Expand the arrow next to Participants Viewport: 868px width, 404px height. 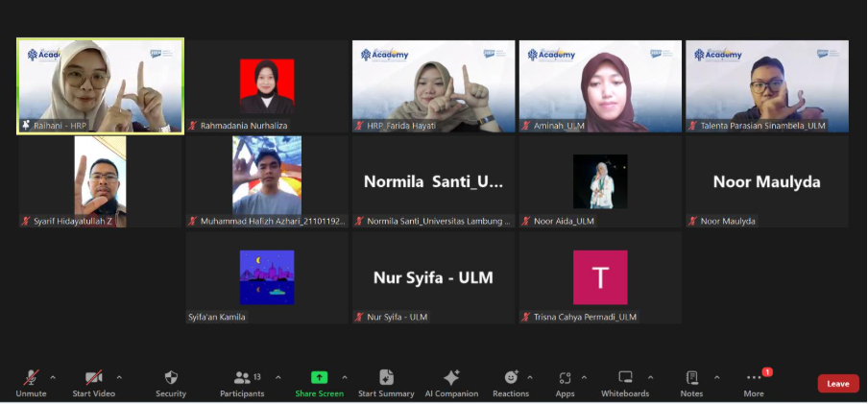pyautogui.click(x=277, y=377)
